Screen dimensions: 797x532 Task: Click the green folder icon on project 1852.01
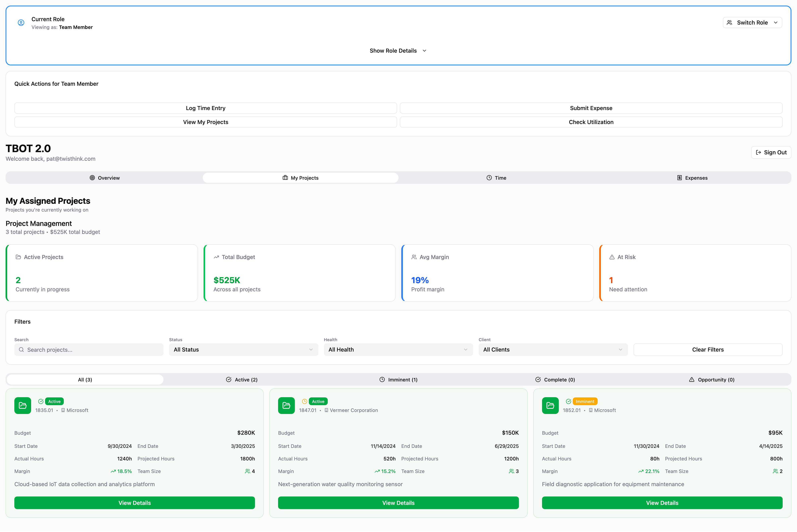point(550,405)
